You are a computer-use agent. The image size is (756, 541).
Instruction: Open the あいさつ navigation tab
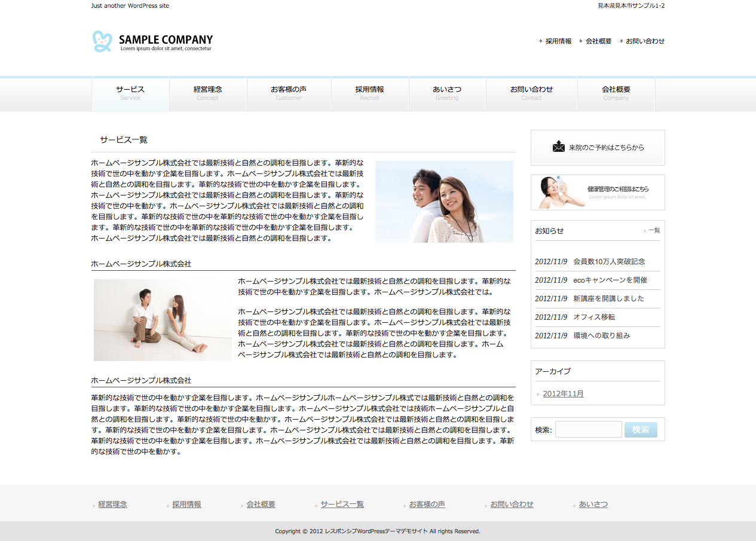pos(447,94)
